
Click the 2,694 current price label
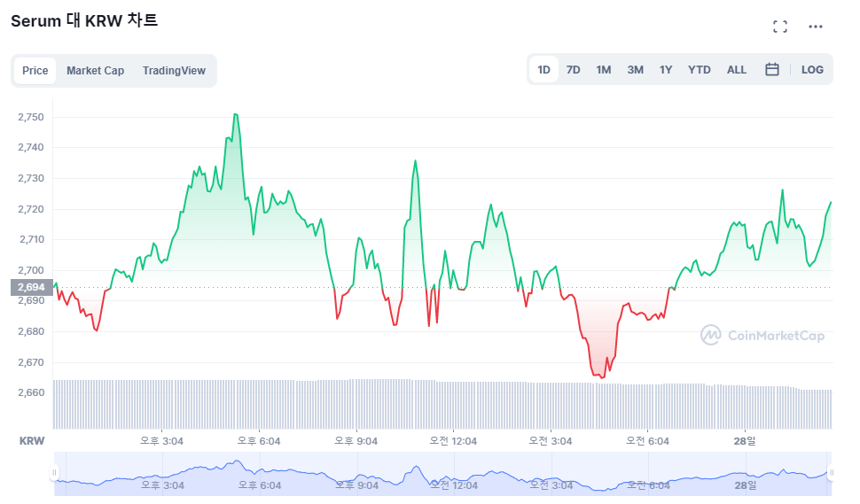(31, 287)
